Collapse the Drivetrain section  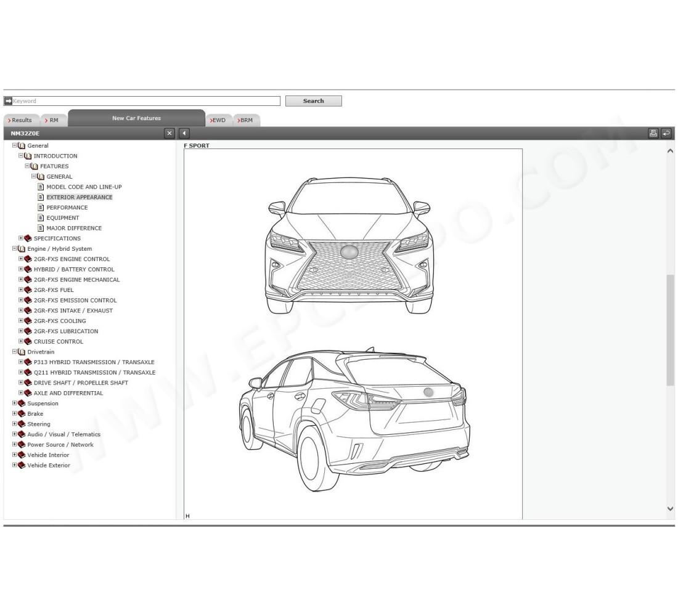click(13, 351)
